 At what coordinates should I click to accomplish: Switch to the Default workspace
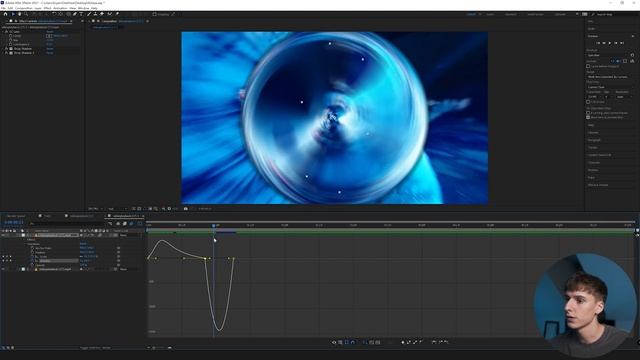[471, 14]
